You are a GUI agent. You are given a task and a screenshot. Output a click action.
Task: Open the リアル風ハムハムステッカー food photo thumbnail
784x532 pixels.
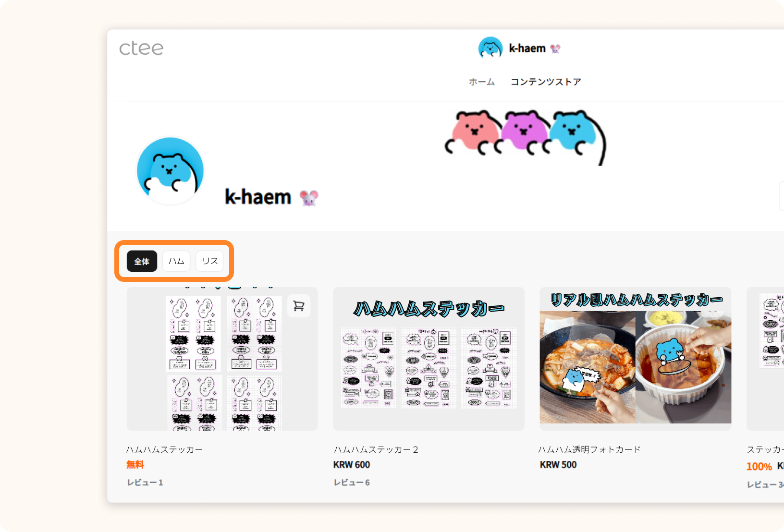click(x=636, y=359)
